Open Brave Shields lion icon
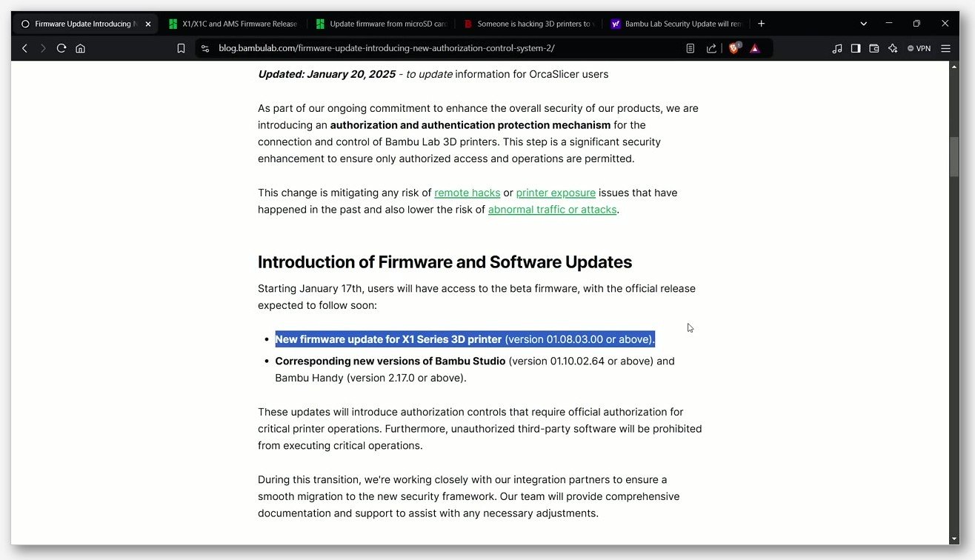 [x=734, y=48]
